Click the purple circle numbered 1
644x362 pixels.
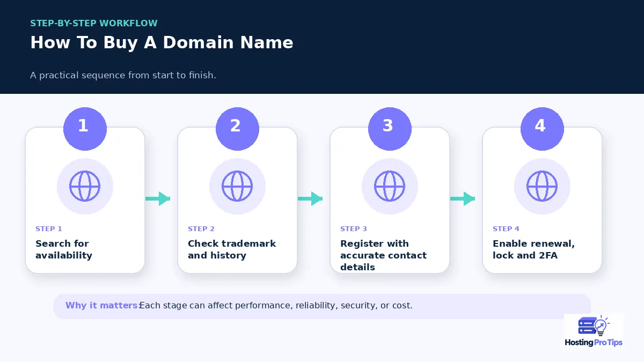pos(85,129)
